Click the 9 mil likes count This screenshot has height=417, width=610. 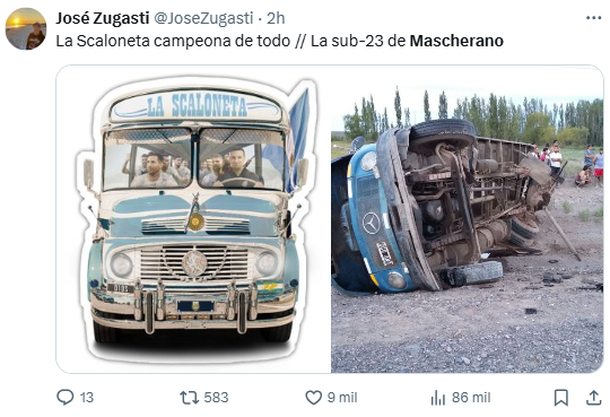(x=342, y=398)
